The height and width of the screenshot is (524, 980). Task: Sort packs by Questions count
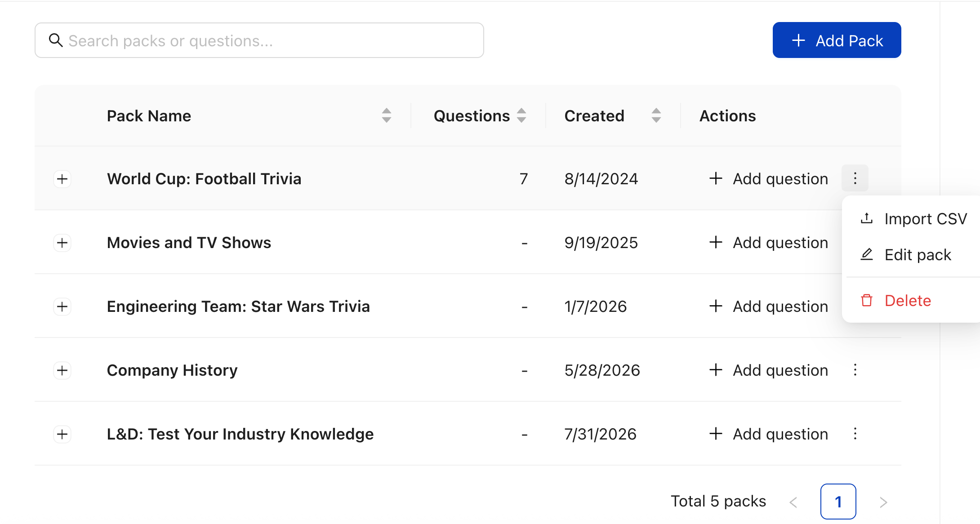click(x=521, y=115)
